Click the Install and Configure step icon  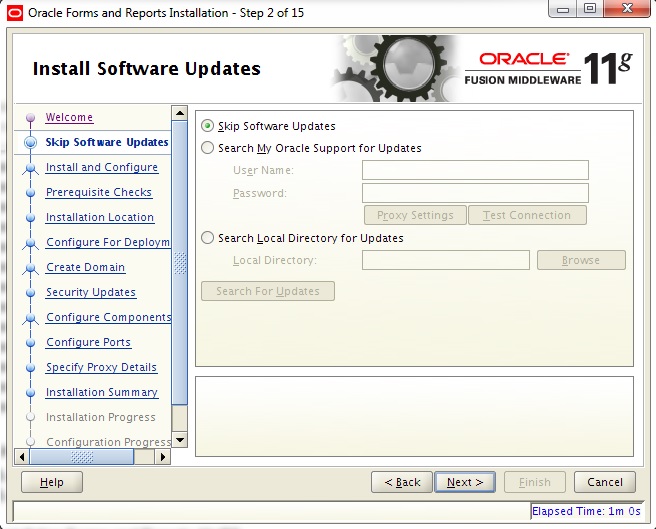click(x=30, y=168)
